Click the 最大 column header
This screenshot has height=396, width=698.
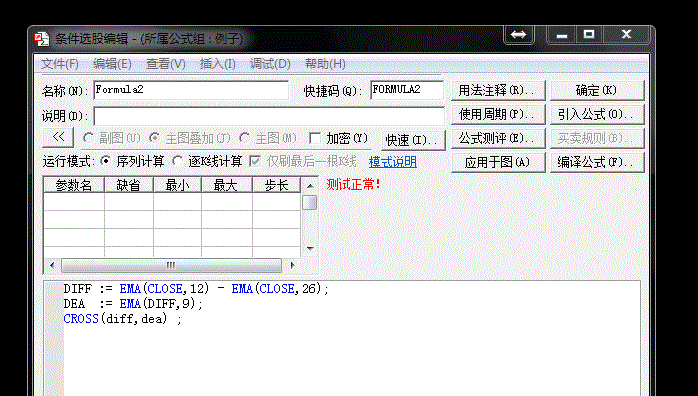click(227, 185)
